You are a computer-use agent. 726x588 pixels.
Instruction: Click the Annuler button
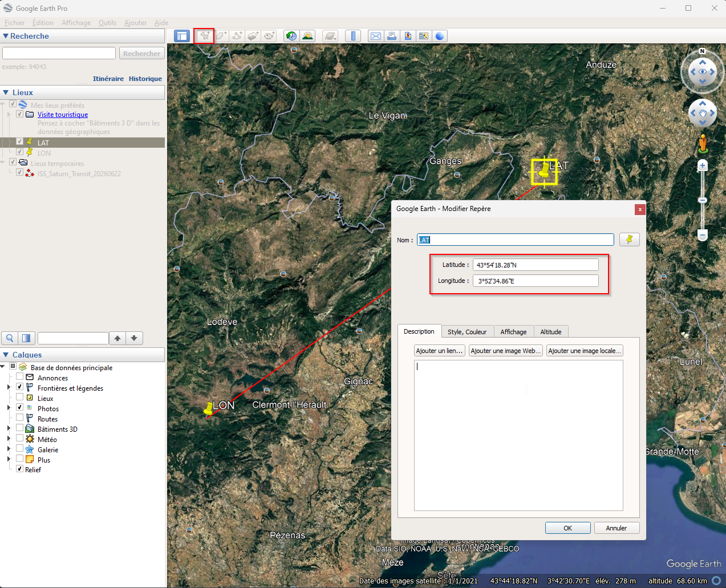617,528
